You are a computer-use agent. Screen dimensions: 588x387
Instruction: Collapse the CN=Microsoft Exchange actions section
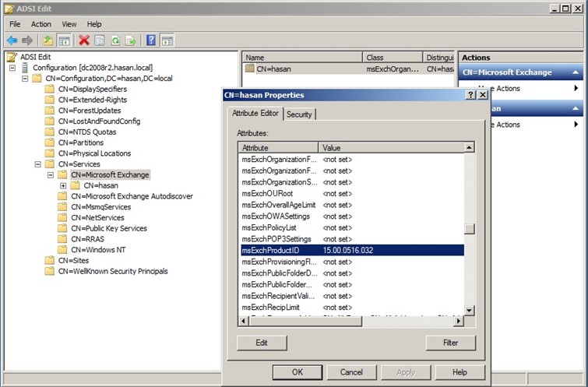click(576, 72)
